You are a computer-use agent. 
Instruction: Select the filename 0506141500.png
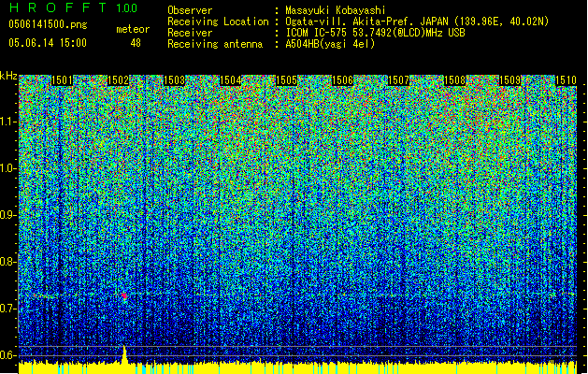click(48, 24)
